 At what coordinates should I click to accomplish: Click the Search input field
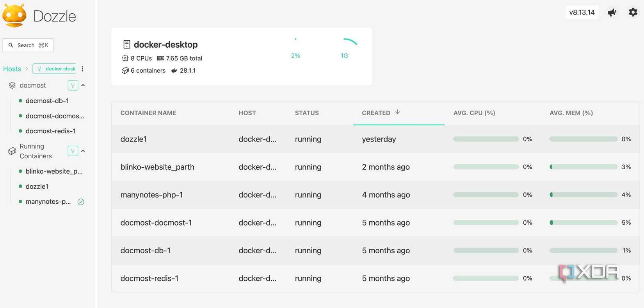pyautogui.click(x=28, y=45)
